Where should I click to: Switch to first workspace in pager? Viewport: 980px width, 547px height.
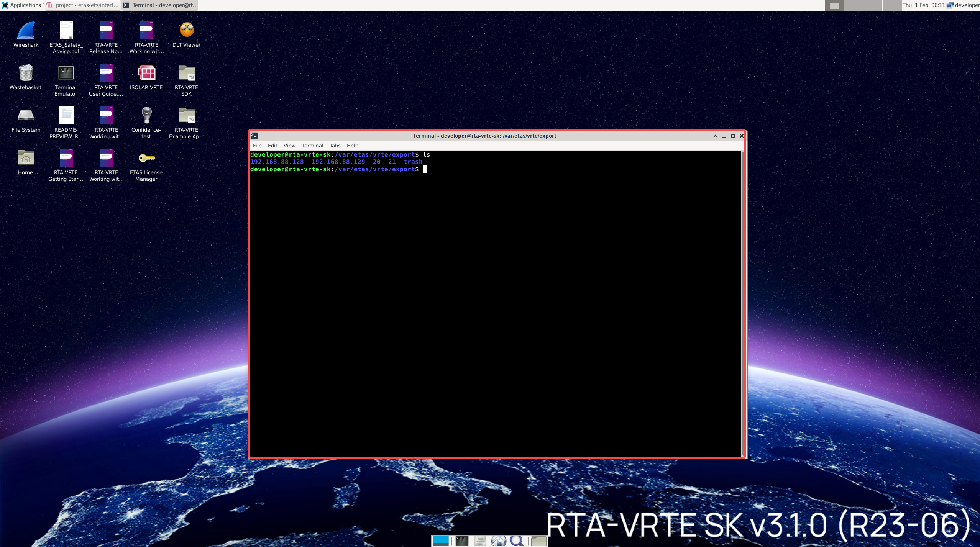coord(834,5)
